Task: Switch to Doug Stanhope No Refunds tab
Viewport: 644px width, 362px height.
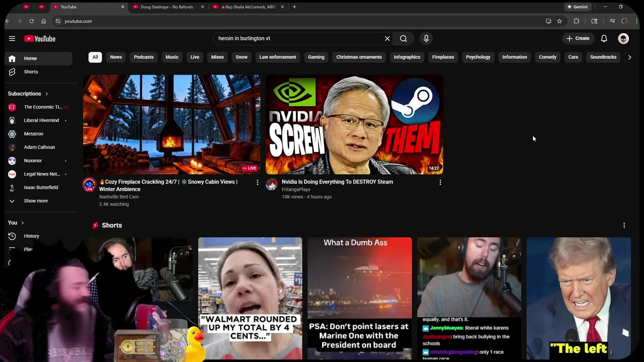Action: point(168,7)
